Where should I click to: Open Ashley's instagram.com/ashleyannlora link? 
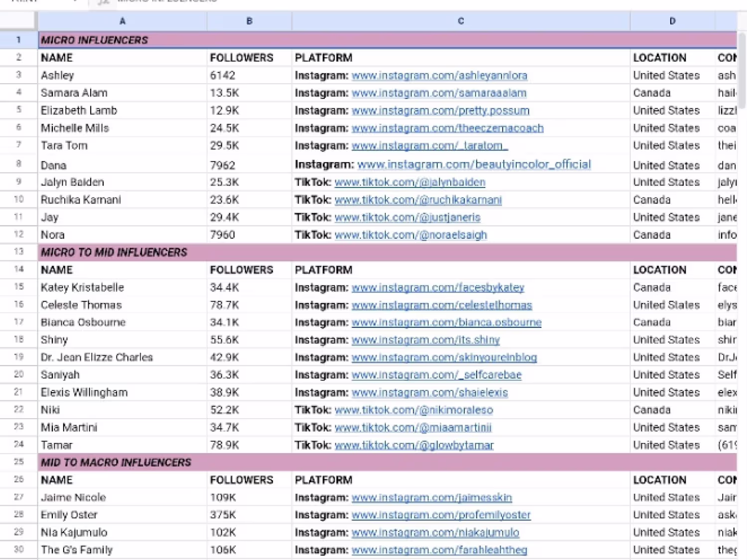coord(439,76)
